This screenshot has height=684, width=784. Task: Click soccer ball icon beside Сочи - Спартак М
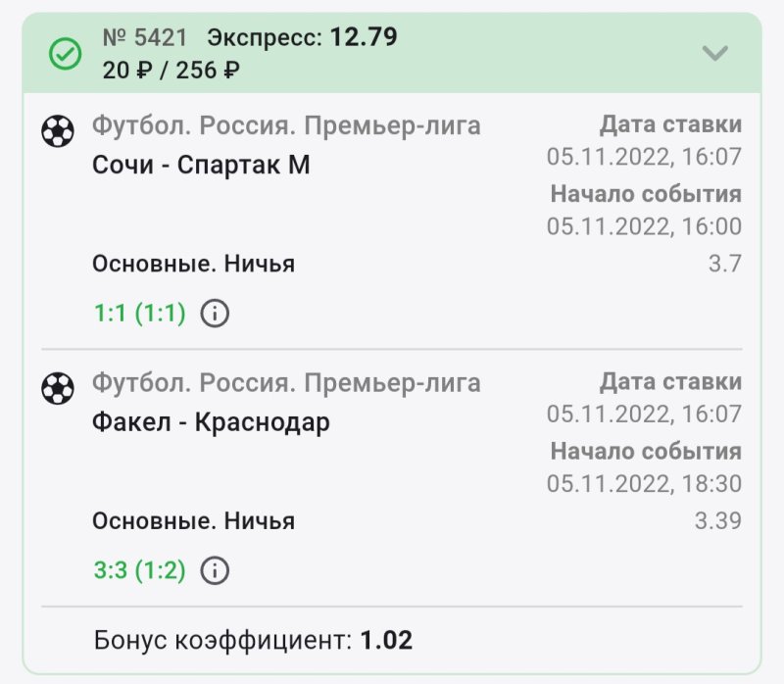tap(58, 131)
